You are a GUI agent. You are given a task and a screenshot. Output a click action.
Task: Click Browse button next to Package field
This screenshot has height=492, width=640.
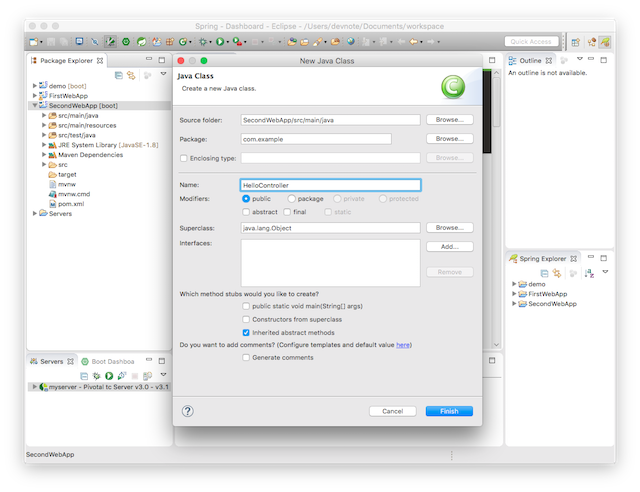click(450, 139)
